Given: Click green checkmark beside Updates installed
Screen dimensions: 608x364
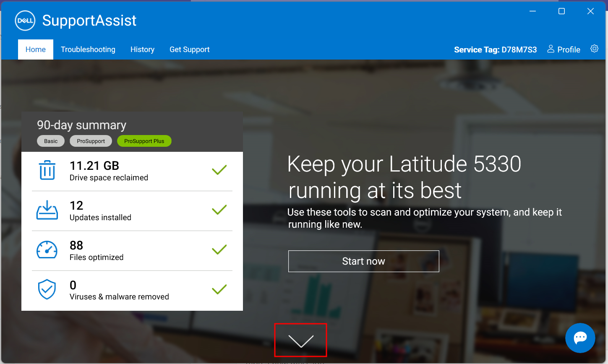Looking at the screenshot, I should coord(219,210).
